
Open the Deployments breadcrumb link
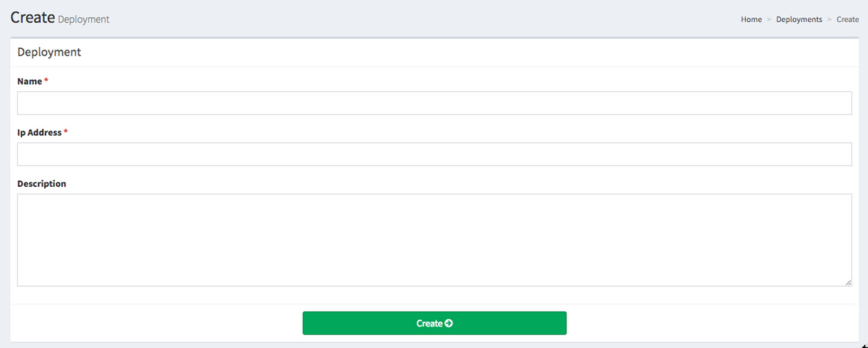799,20
